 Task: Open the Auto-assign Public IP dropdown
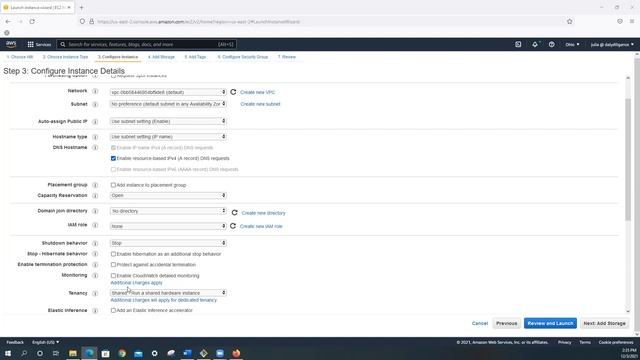(x=168, y=121)
